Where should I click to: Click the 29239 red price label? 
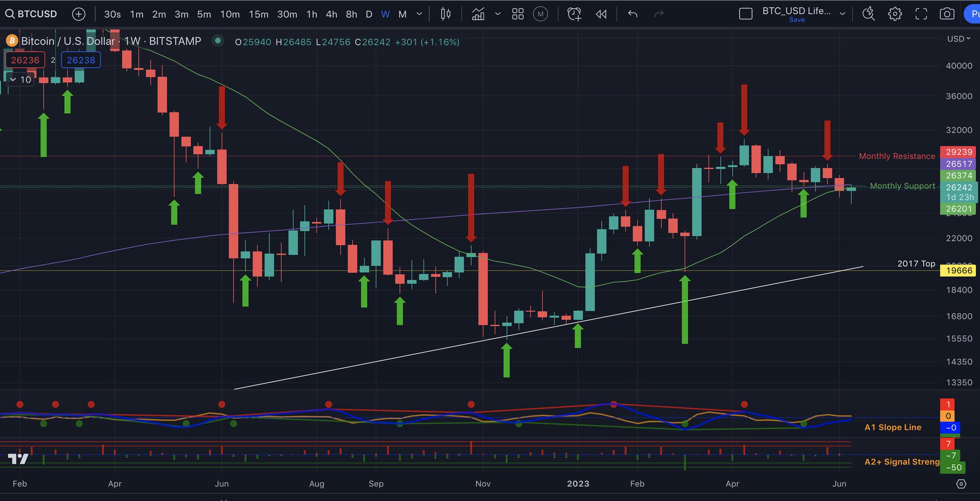coord(959,152)
